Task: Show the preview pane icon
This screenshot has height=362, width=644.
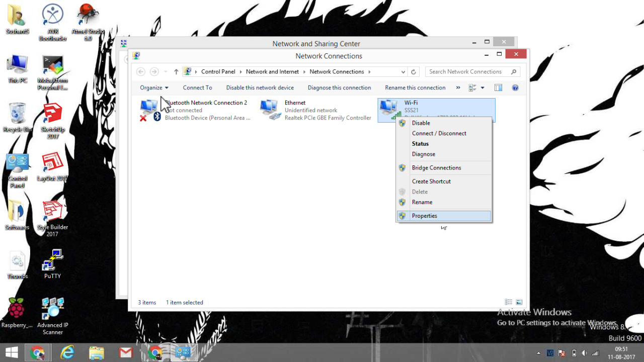Action: (x=498, y=87)
